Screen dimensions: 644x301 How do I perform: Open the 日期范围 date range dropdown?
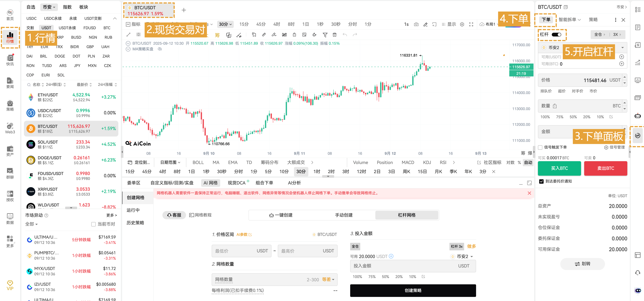coord(170,163)
